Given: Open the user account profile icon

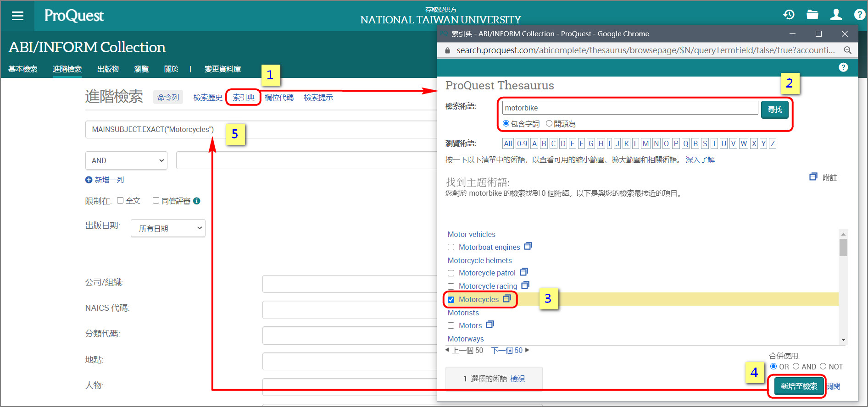Looking at the screenshot, I should (x=836, y=15).
